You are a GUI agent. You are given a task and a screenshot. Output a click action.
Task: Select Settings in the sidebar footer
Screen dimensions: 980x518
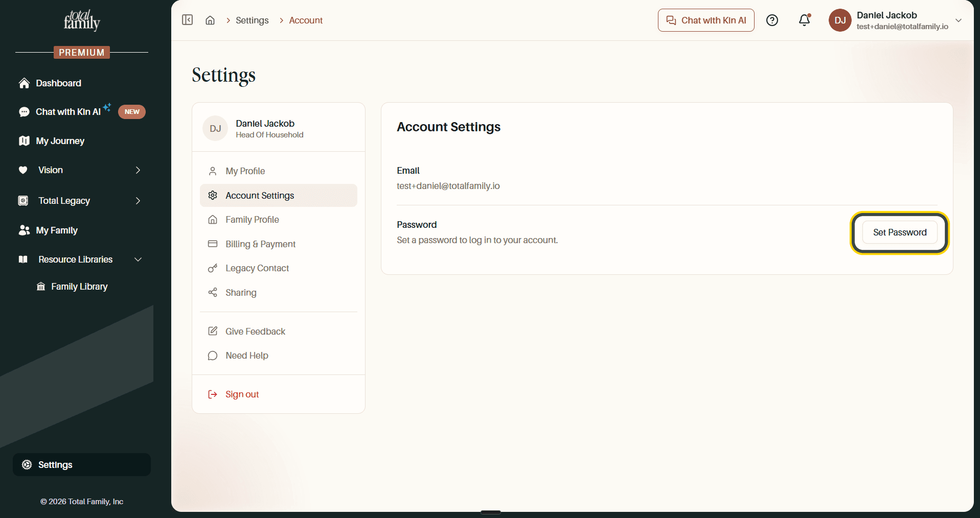point(82,465)
